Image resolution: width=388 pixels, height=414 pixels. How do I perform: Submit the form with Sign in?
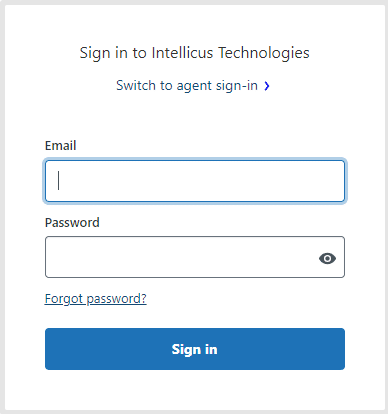[x=195, y=349]
